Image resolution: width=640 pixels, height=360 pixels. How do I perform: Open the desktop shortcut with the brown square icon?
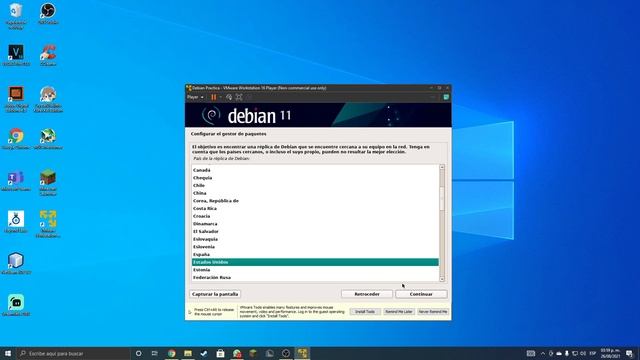(16, 100)
